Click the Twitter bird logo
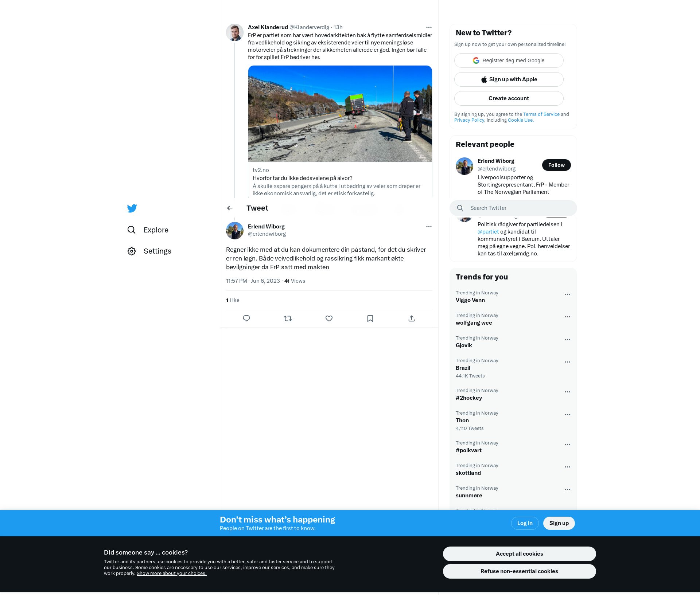The height and width of the screenshot is (595, 700). coord(132,208)
